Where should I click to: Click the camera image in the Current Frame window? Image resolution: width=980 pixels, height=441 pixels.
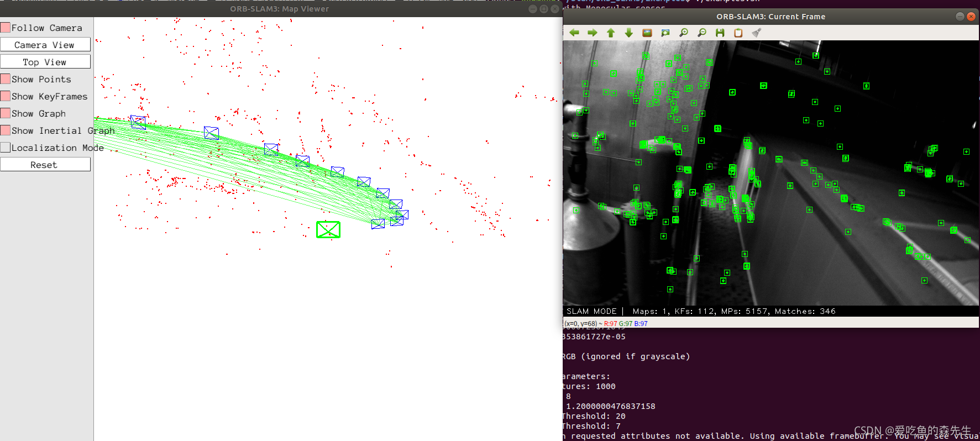coord(771,173)
